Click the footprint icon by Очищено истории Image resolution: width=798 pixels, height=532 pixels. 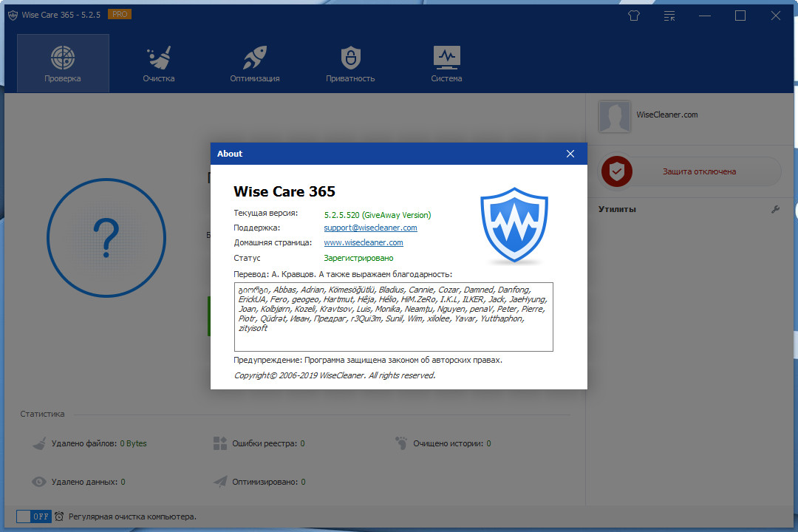pos(401,443)
